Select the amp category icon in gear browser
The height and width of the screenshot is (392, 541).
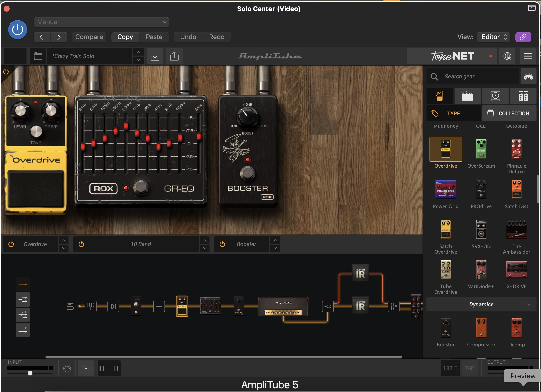467,96
